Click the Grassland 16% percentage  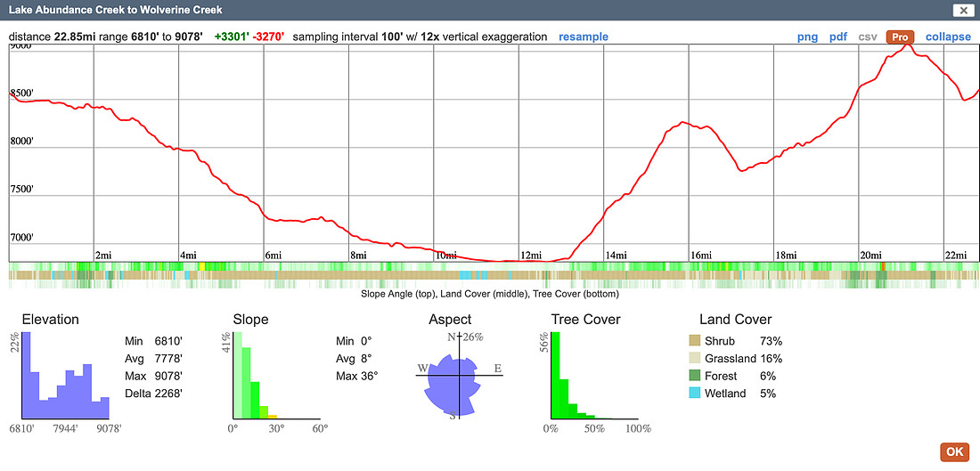point(772,359)
